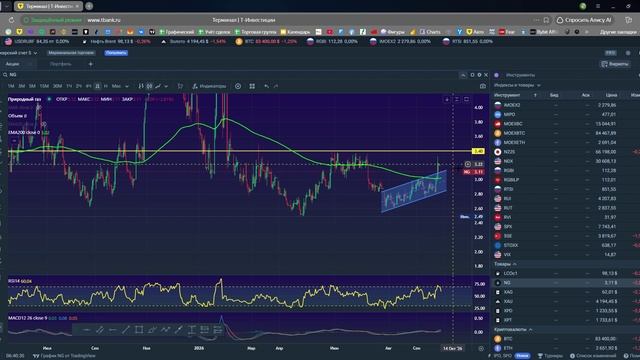Click the Маржинальная торговля button
The width and height of the screenshot is (640, 360).
(x=71, y=53)
